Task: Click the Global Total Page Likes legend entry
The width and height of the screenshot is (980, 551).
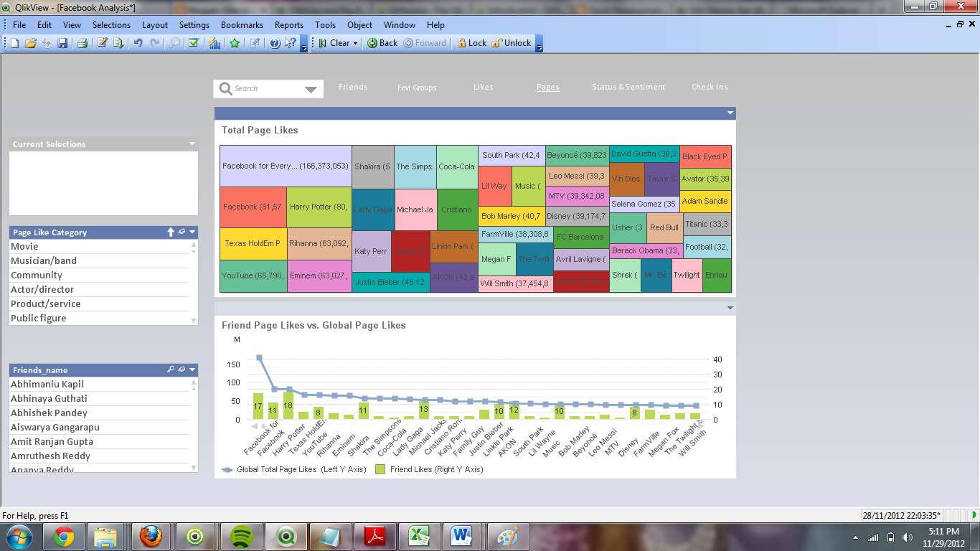Action: pos(295,469)
